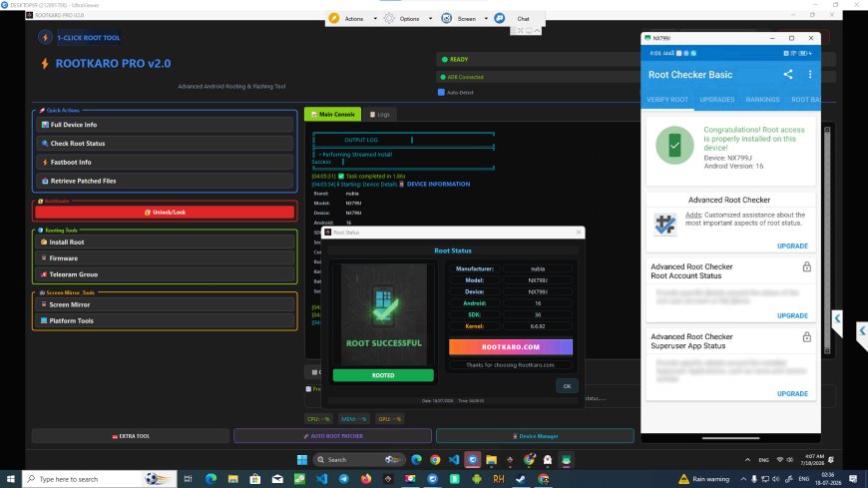868x488 pixels.
Task: Click the MEM usage indicator
Action: pyautogui.click(x=353, y=419)
